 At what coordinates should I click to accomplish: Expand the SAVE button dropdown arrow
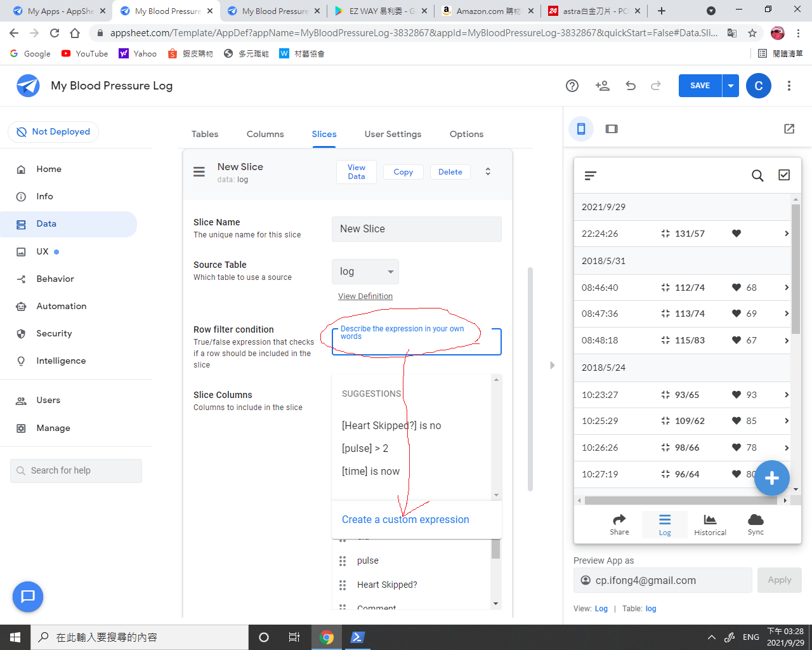pyautogui.click(x=731, y=86)
